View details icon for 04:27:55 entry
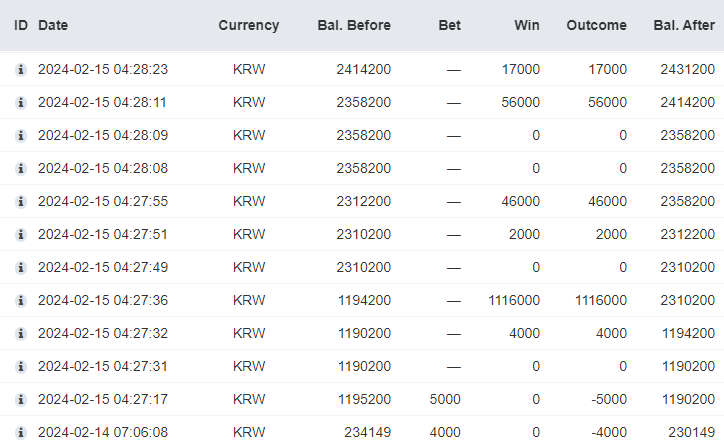Image resolution: width=724 pixels, height=448 pixels. 20,202
